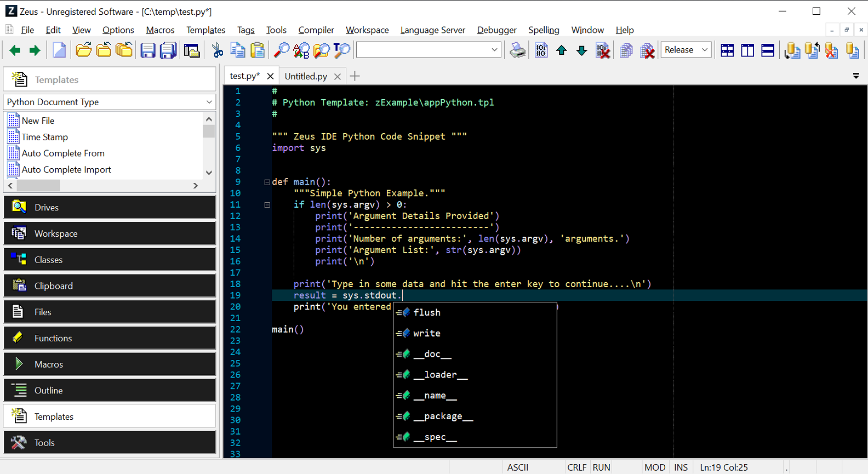Click the vertical split window icon
Image resolution: width=868 pixels, height=474 pixels.
[x=747, y=50]
